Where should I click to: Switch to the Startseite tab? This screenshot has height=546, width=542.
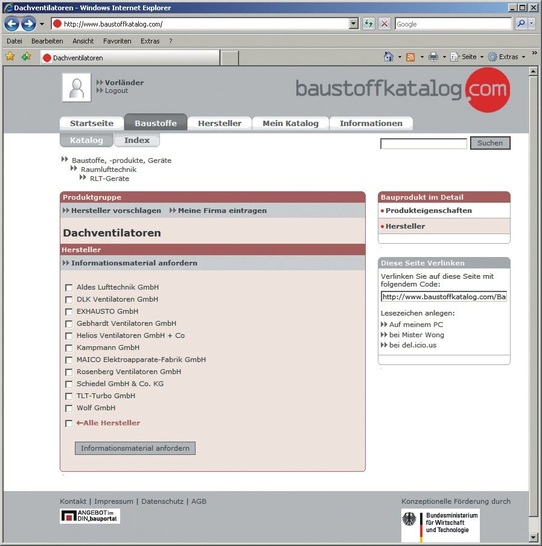pyautogui.click(x=92, y=123)
